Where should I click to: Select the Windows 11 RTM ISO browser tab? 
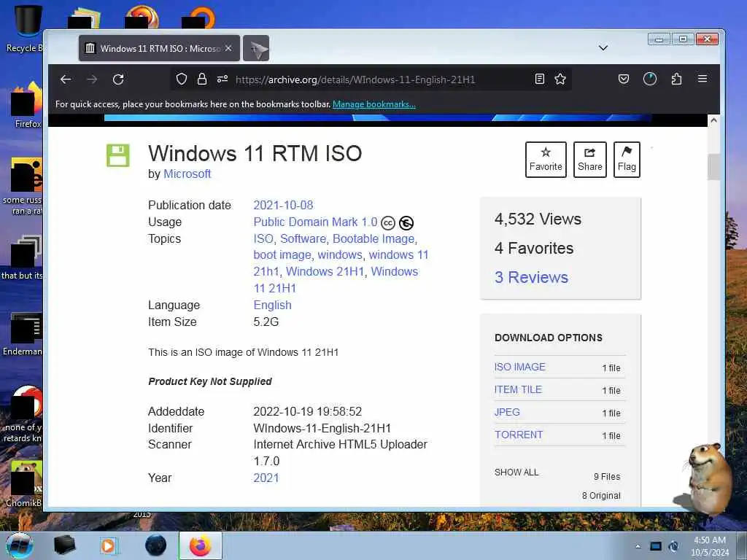click(x=159, y=48)
